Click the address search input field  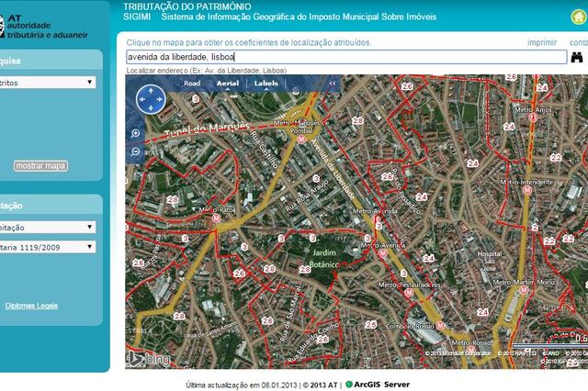(x=346, y=57)
